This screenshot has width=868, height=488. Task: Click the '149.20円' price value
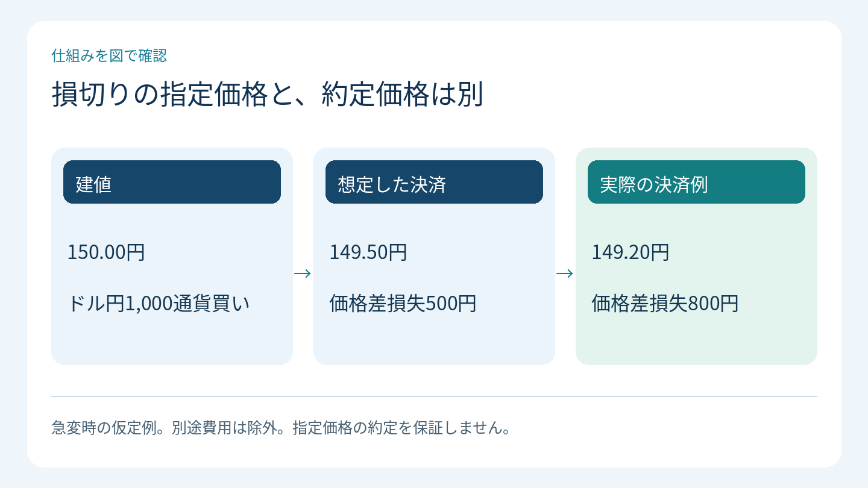631,252
